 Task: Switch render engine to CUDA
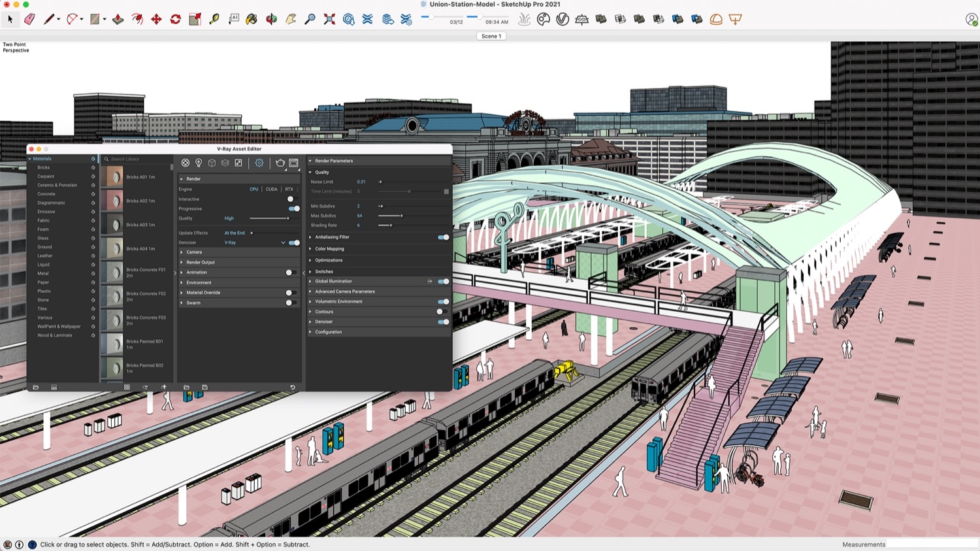pos(271,189)
